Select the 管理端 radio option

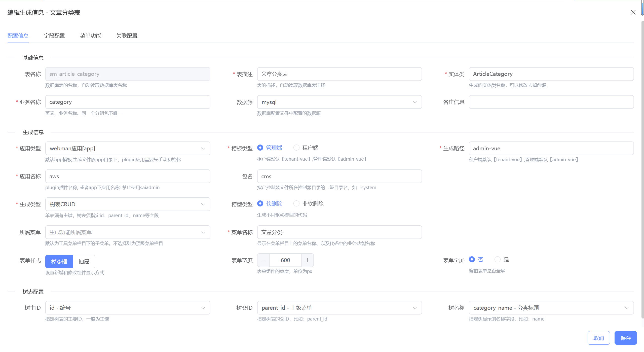coord(260,148)
